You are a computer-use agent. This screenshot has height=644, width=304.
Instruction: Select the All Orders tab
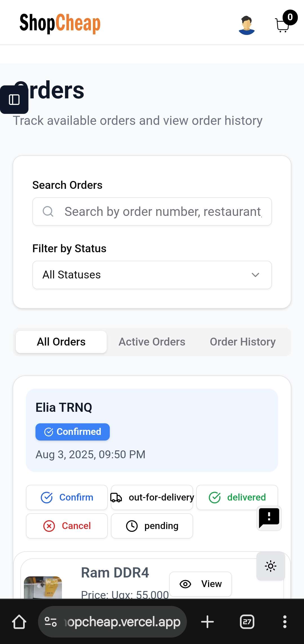(x=61, y=342)
